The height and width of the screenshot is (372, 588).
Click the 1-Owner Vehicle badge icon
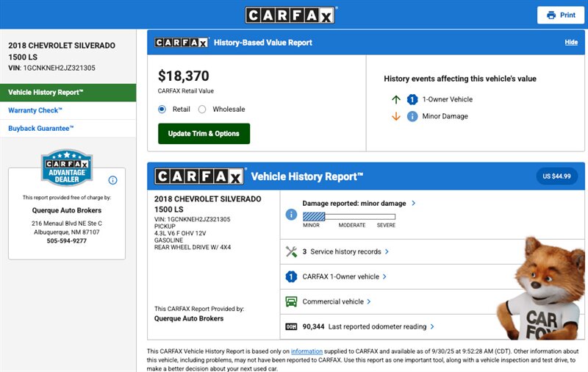pos(412,99)
